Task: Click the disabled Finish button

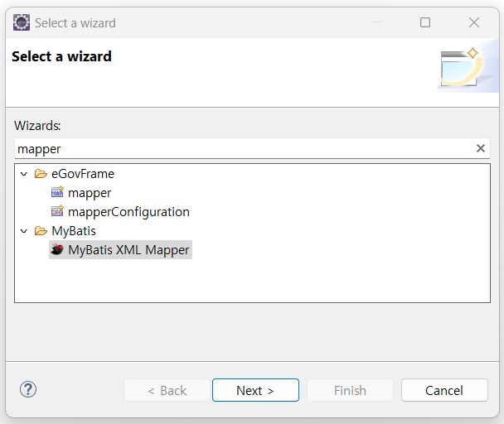Action: coord(350,390)
